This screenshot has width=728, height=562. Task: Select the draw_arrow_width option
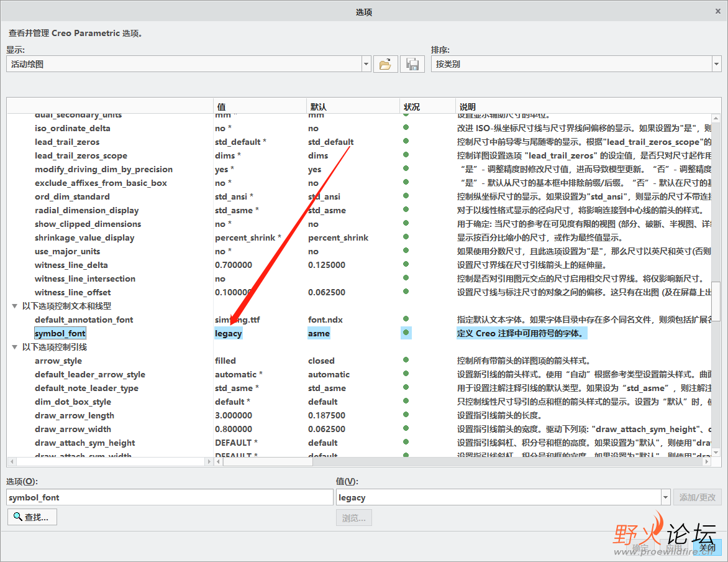pyautogui.click(x=73, y=429)
